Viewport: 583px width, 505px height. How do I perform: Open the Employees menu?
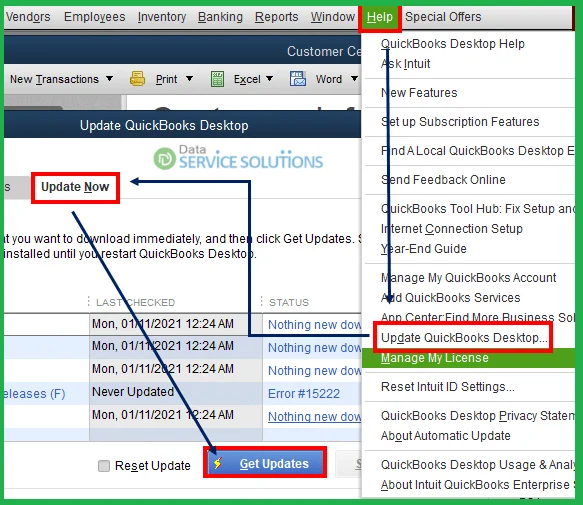(x=94, y=17)
